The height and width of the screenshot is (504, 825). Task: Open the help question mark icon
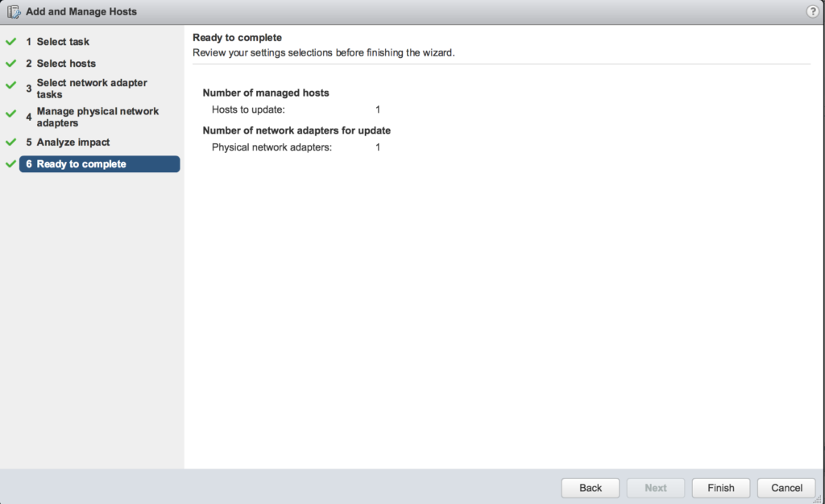tap(812, 11)
